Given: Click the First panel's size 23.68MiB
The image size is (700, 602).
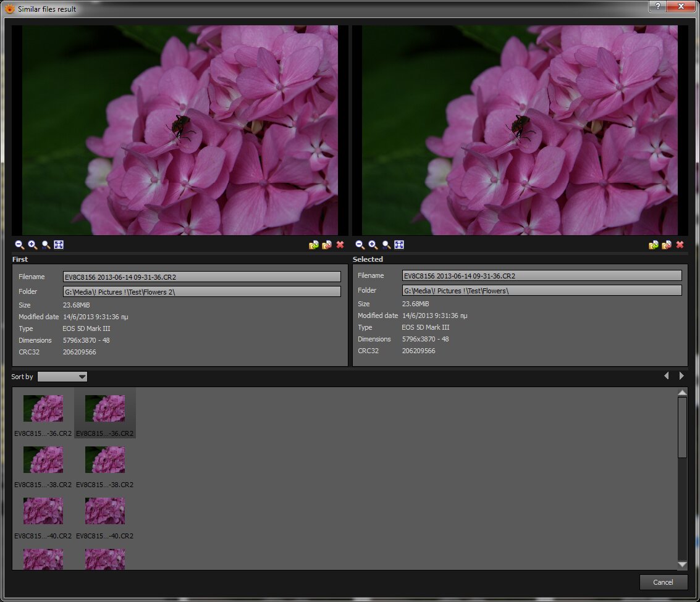Looking at the screenshot, I should [77, 305].
